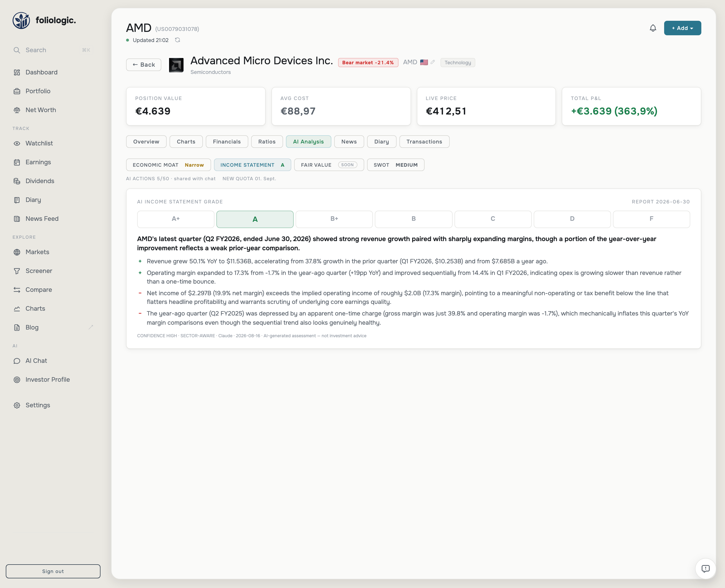Select the Income Statement analysis chip
Screen dimensions: 725x588
pos(252,165)
